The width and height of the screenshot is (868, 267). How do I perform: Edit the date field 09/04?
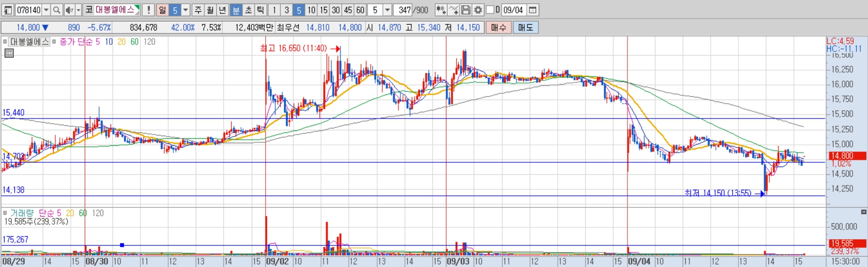(514, 10)
